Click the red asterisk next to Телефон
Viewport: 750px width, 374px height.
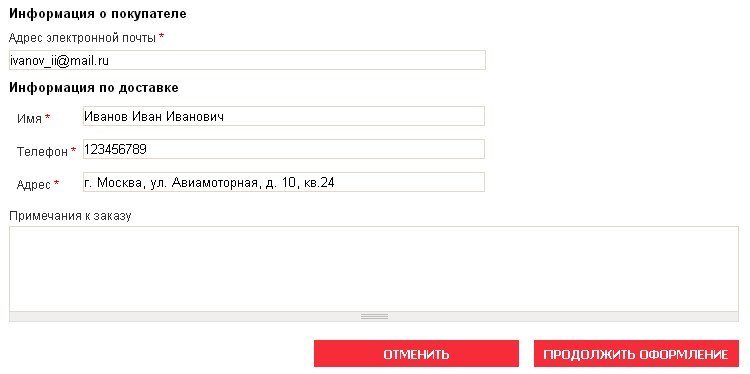[74, 150]
